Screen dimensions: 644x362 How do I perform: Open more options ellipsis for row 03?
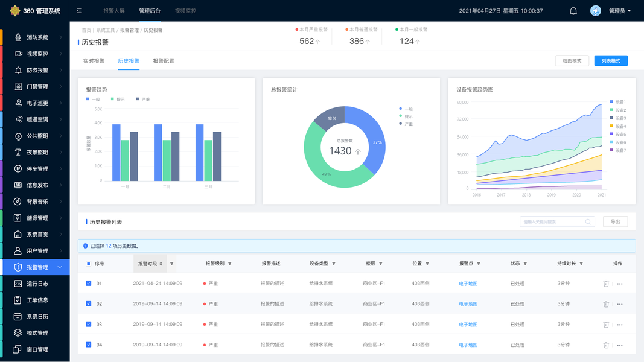(x=620, y=325)
